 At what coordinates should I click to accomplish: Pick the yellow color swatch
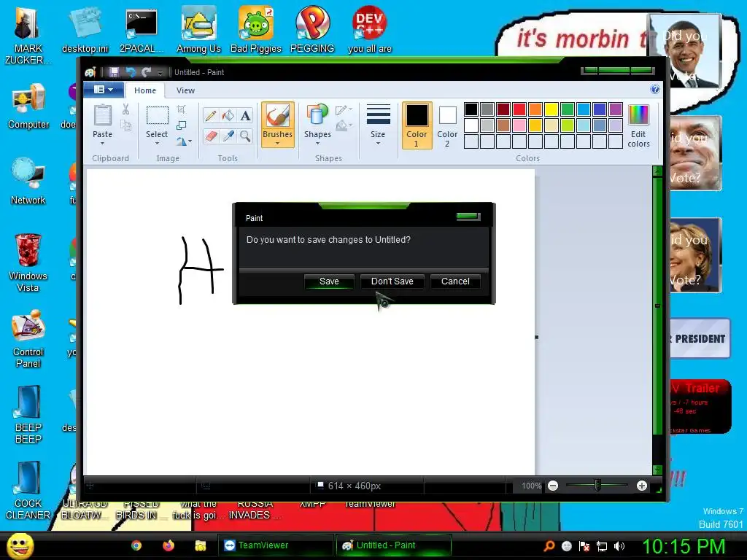[551, 109]
